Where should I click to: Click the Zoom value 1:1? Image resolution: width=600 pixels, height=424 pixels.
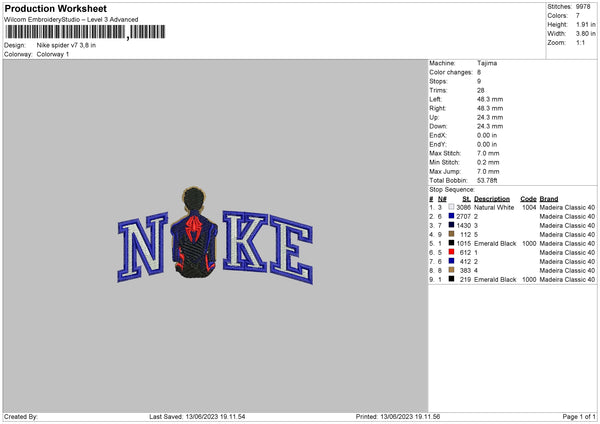[580, 42]
